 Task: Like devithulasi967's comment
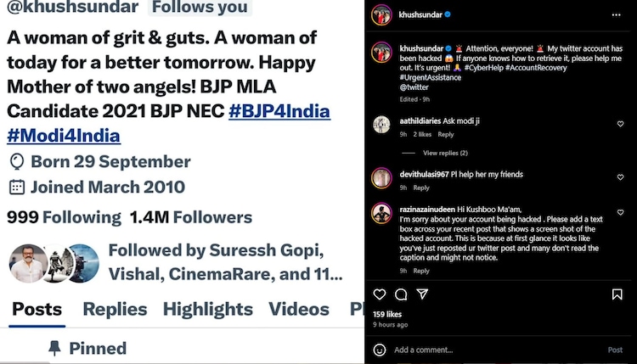[x=620, y=176]
